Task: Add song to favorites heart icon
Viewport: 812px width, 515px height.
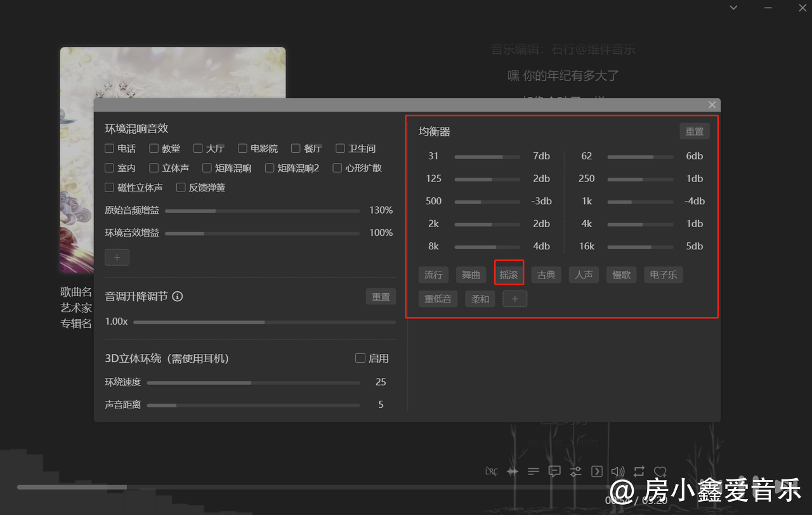Action: point(660,471)
